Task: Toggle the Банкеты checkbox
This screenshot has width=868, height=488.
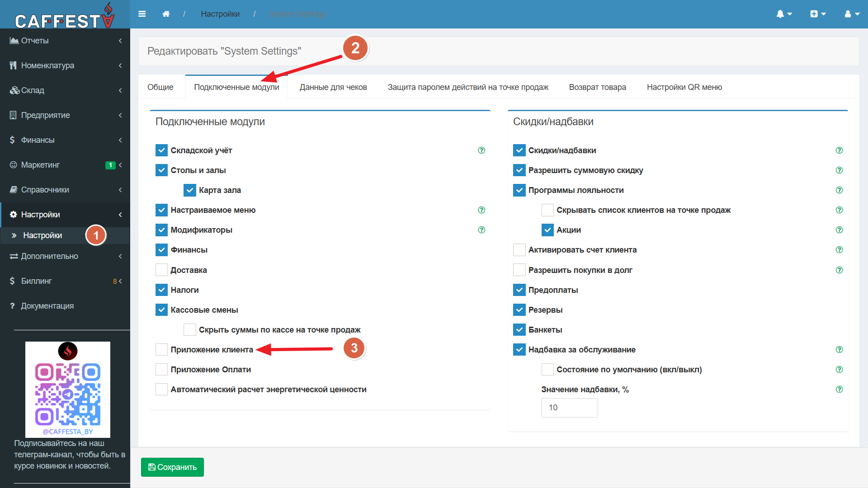Action: [x=519, y=330]
